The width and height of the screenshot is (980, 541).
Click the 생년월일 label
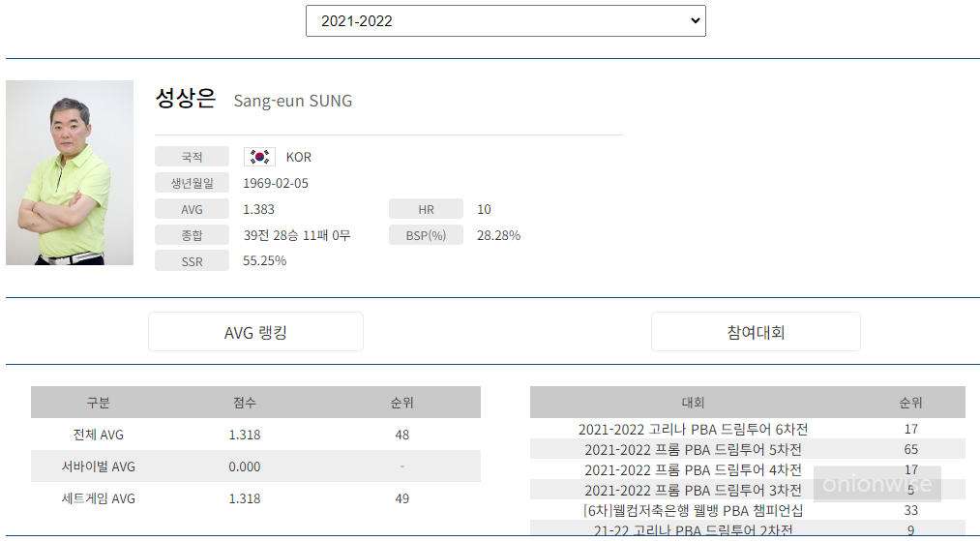click(x=192, y=183)
